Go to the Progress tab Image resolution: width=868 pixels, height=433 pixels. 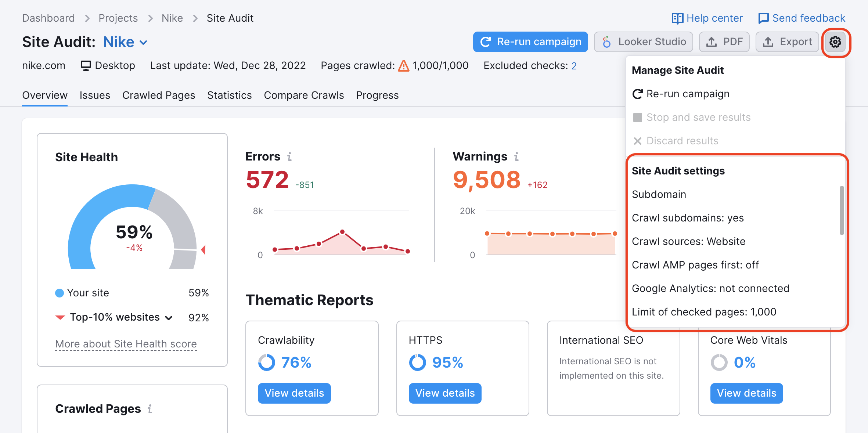click(x=378, y=95)
